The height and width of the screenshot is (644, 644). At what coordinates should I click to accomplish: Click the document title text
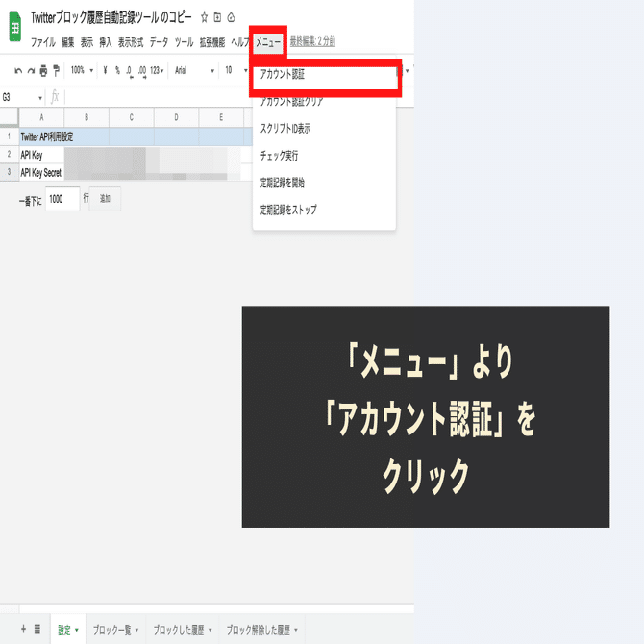pos(111,17)
